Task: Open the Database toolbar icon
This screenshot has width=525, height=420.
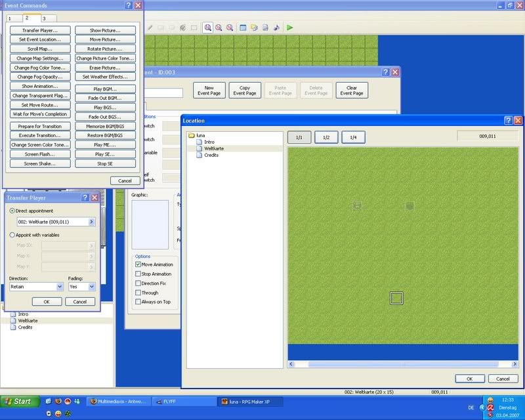Action: (242, 28)
